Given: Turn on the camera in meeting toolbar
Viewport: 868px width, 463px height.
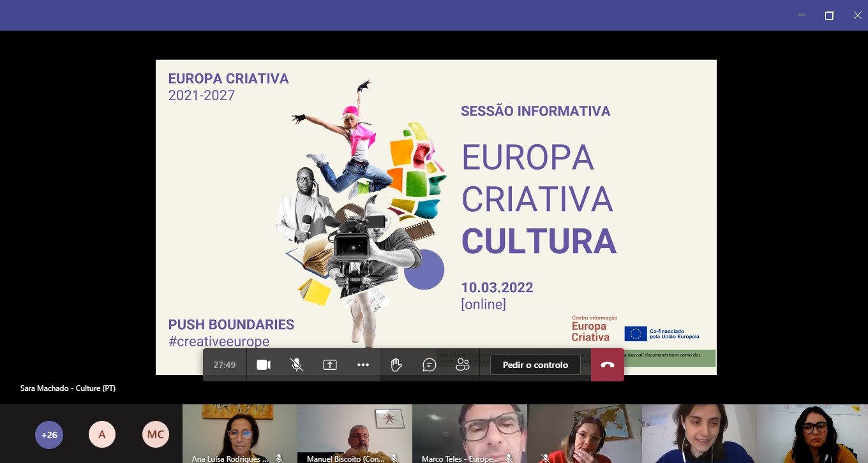Looking at the screenshot, I should (264, 365).
